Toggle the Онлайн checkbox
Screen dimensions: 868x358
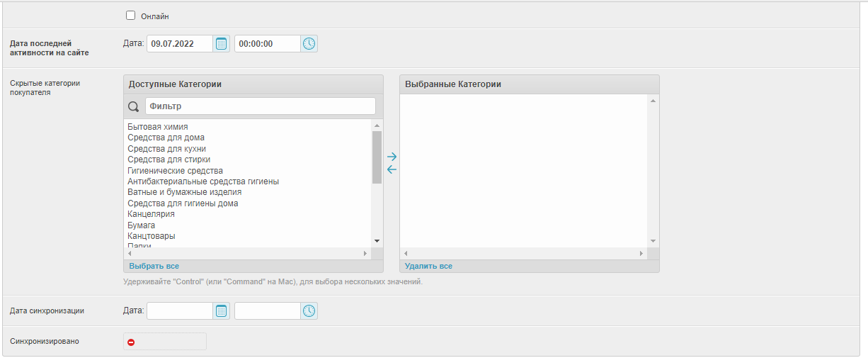point(130,16)
